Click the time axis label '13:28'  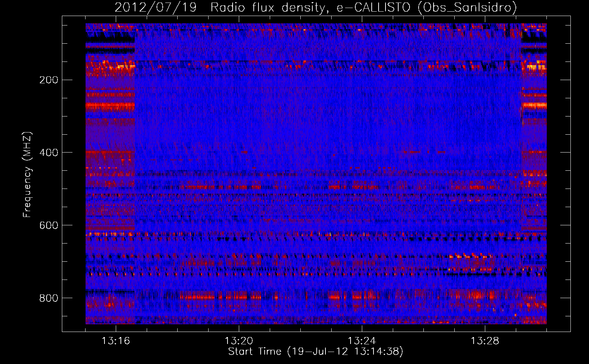(485, 341)
